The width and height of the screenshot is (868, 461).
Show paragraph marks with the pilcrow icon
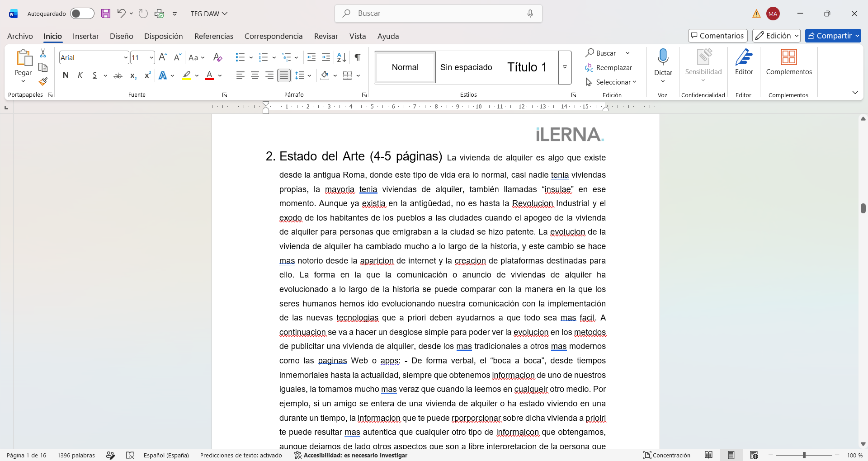tap(358, 57)
